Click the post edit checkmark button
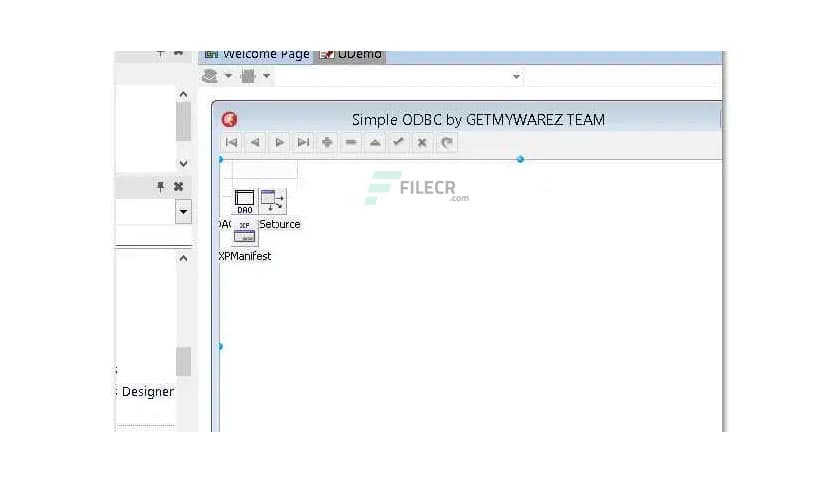This screenshot has height=484, width=836. pyautogui.click(x=399, y=142)
